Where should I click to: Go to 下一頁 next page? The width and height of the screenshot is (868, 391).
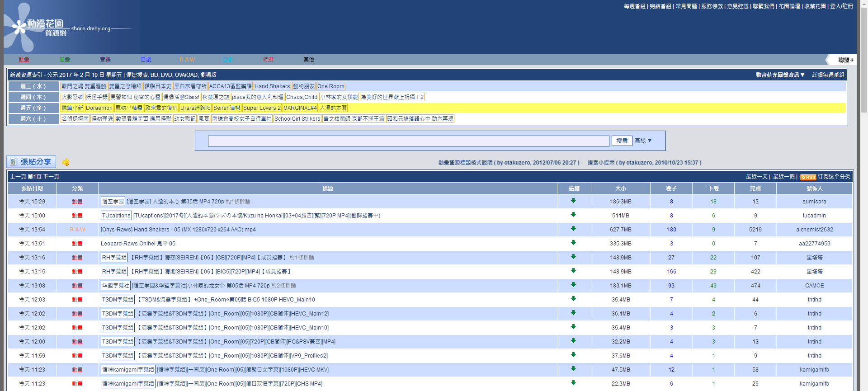click(51, 177)
